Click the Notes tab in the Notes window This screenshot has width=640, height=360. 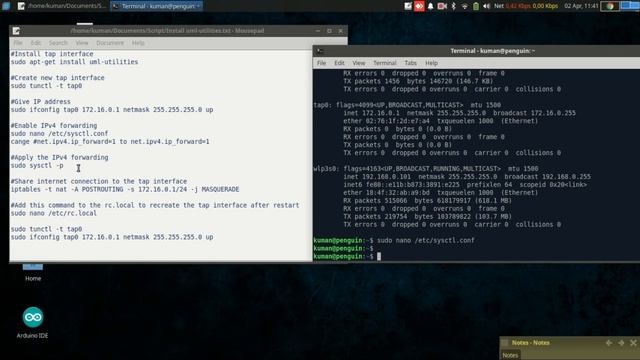pyautogui.click(x=510, y=355)
